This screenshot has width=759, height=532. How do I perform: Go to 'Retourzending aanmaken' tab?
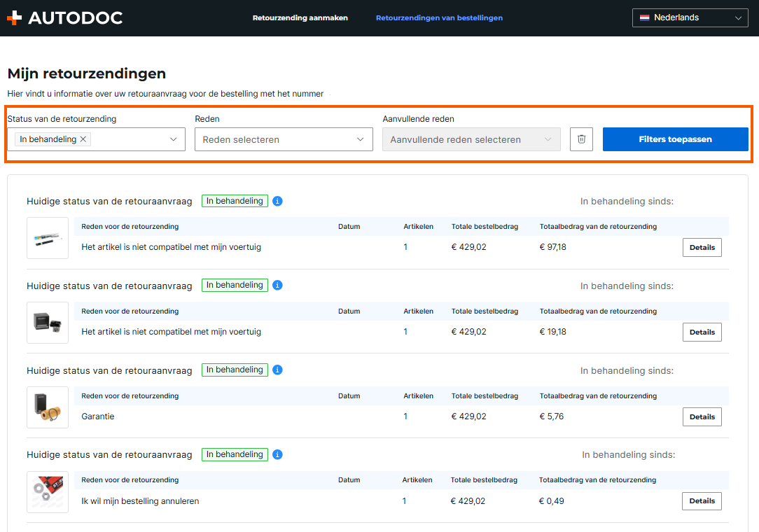pos(300,18)
